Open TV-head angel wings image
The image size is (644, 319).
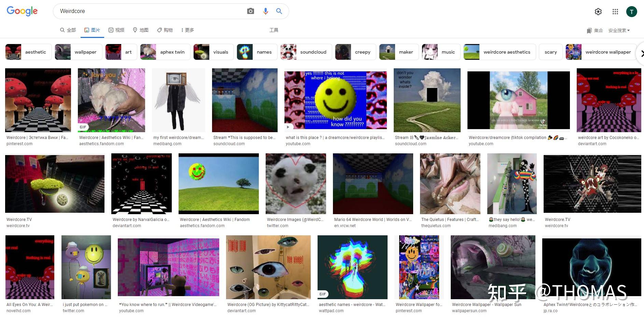coord(179,100)
